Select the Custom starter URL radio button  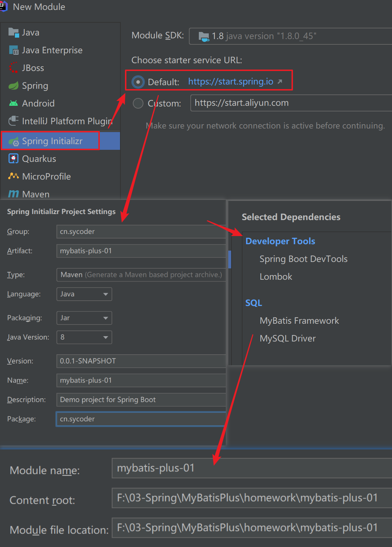click(138, 103)
